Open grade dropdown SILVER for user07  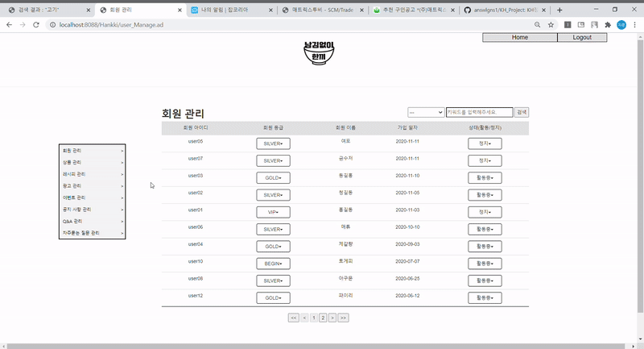273,160
